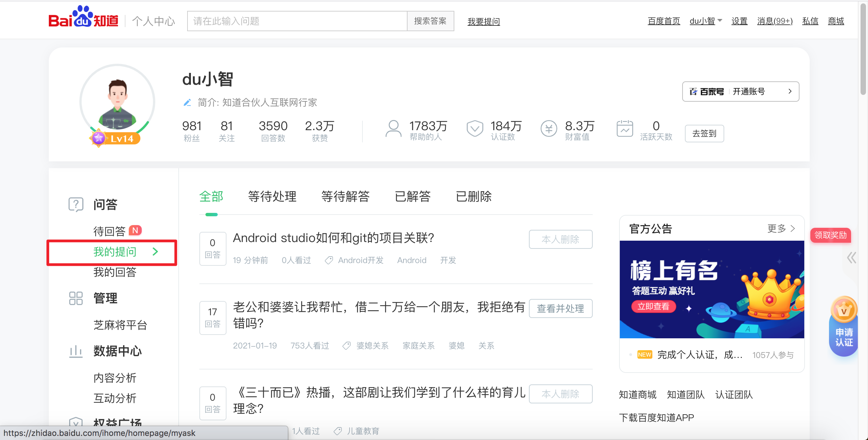Click the 去签到 sign-in button
The width and height of the screenshot is (868, 440).
click(704, 134)
